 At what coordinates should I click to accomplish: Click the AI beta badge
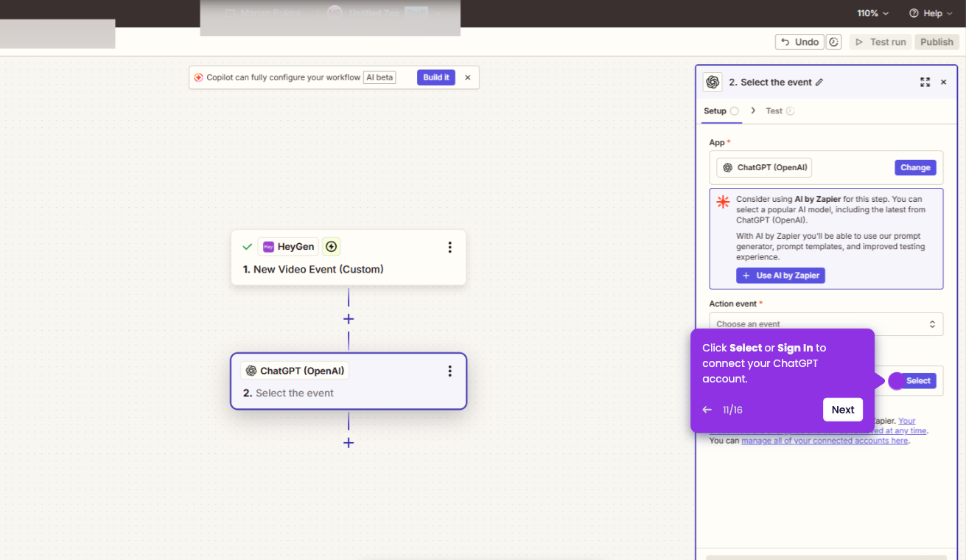point(379,77)
